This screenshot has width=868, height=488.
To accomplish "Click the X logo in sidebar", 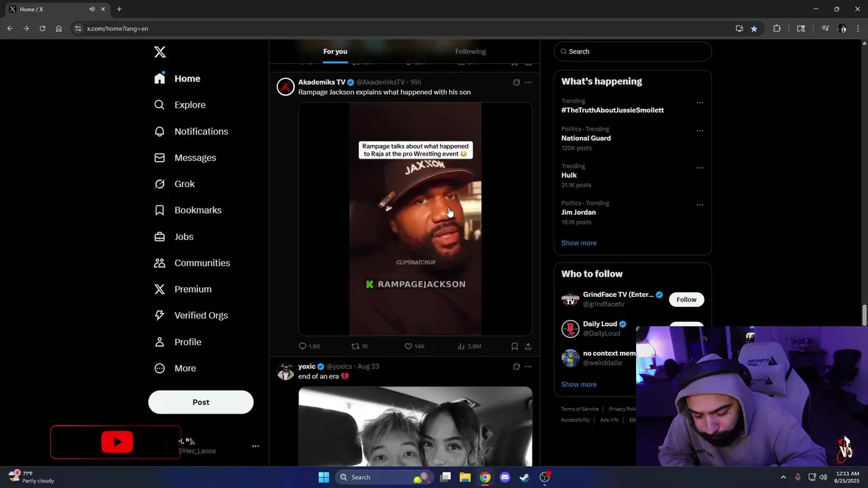I will tap(159, 52).
